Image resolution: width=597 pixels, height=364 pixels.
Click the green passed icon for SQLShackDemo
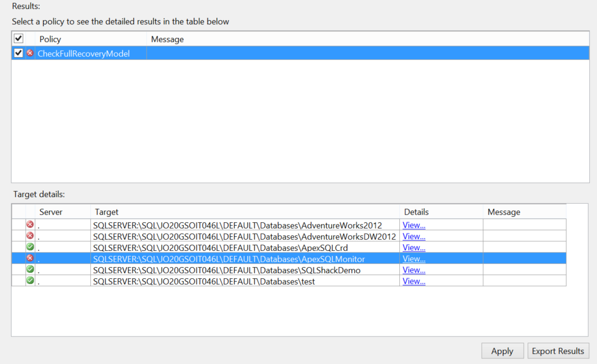pyautogui.click(x=30, y=269)
